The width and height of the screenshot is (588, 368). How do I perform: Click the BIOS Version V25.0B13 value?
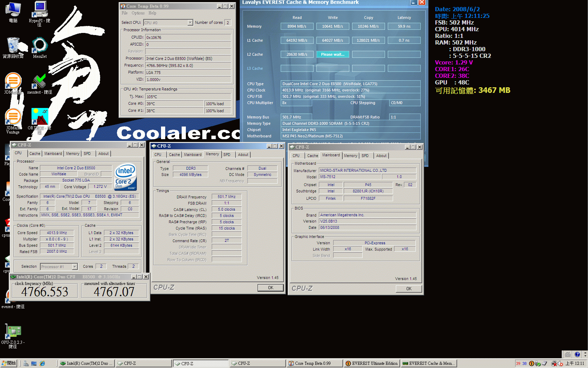click(x=367, y=221)
